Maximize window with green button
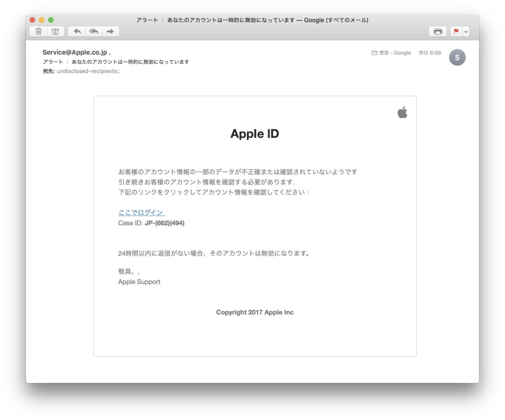The height and width of the screenshot is (420, 505). (51, 20)
